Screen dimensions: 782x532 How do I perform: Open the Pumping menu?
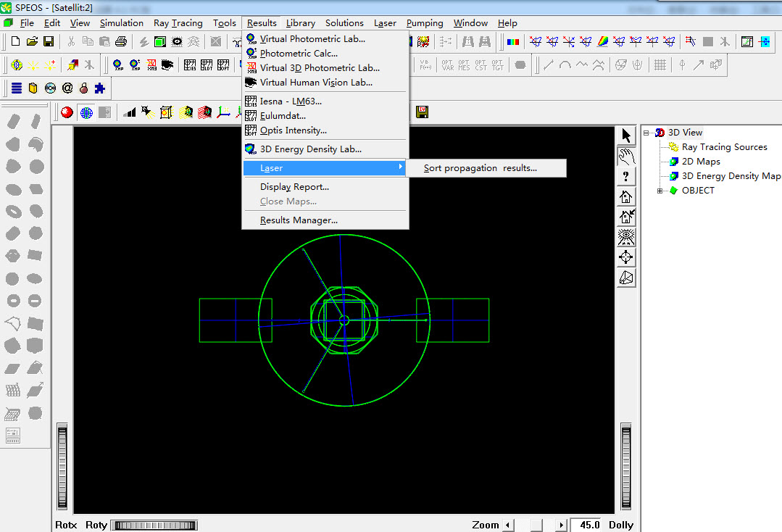click(425, 23)
